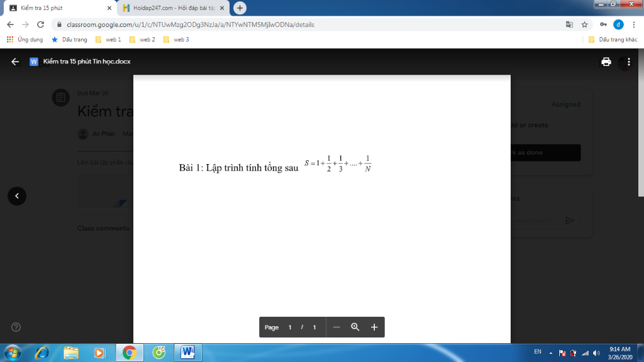Open the media player taskbar icon

pos(99,353)
